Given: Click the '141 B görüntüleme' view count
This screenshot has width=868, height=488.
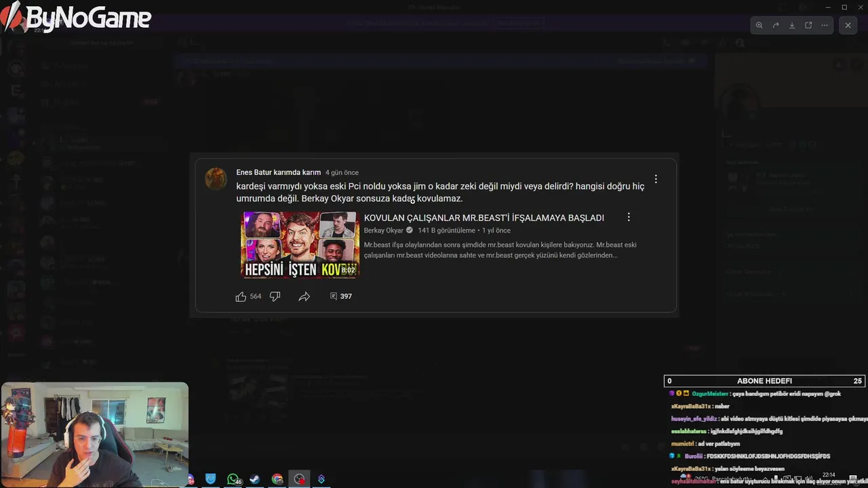Looking at the screenshot, I should tap(446, 230).
